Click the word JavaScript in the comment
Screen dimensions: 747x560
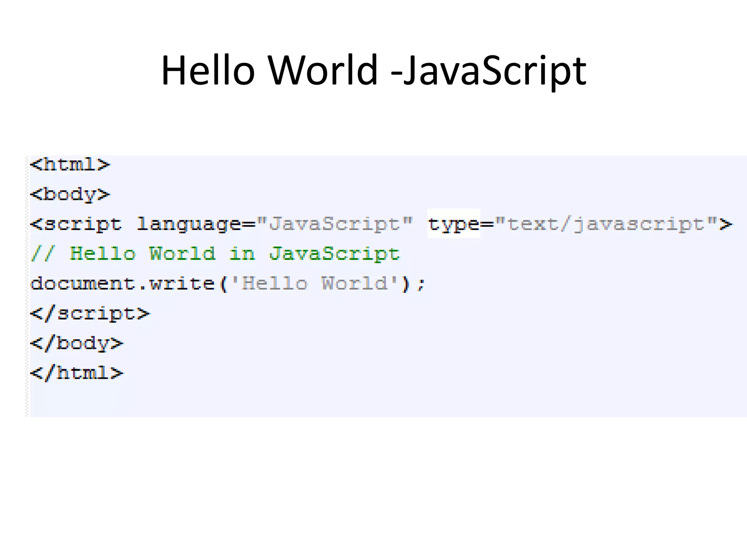[x=334, y=254]
